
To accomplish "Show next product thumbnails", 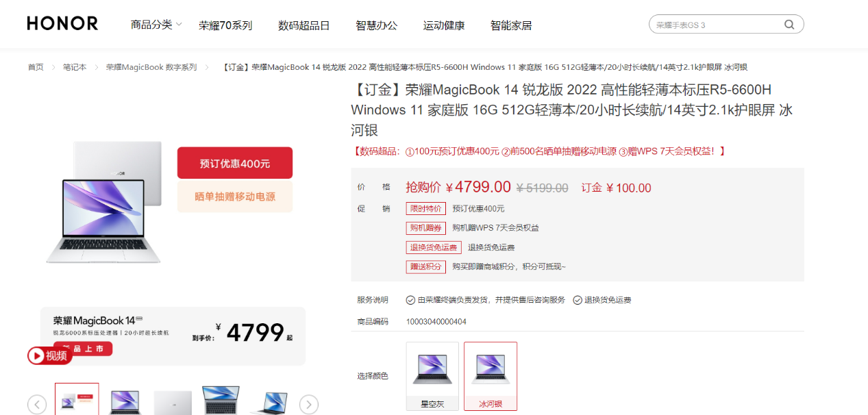I will 309,404.
